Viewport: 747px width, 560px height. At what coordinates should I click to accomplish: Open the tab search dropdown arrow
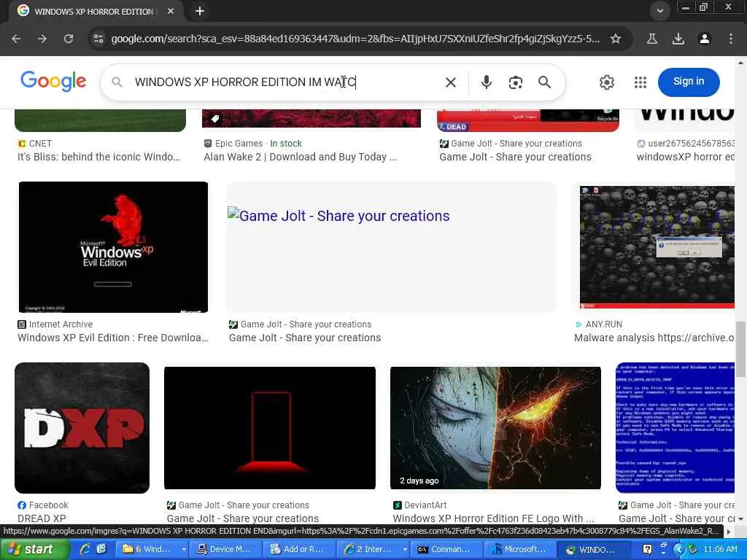[x=659, y=11]
